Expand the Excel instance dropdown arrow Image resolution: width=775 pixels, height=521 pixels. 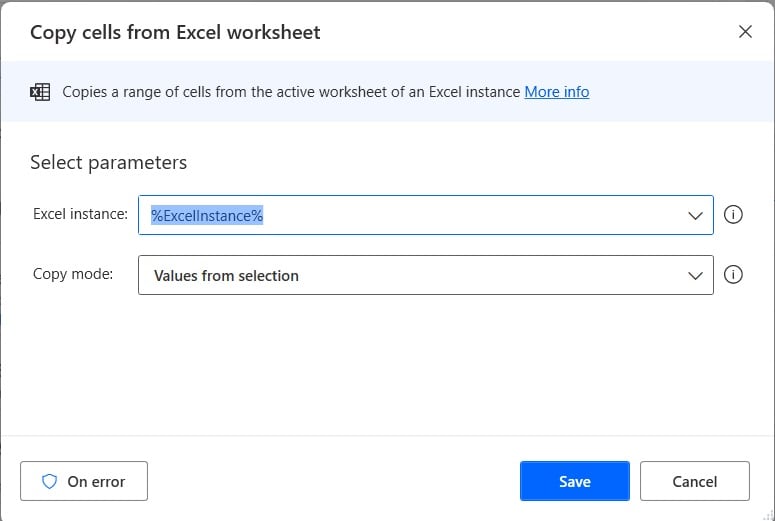tap(695, 216)
